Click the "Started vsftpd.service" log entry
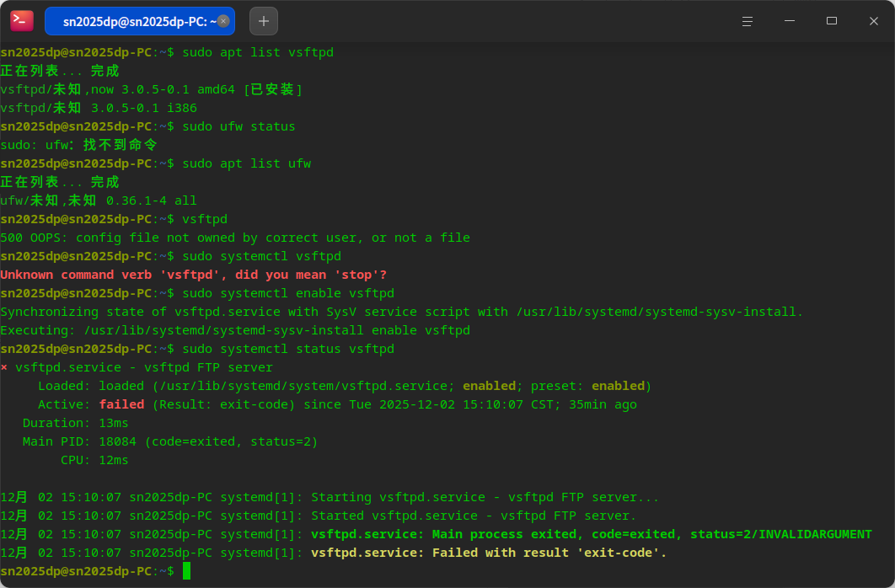The image size is (895, 588). 319,516
